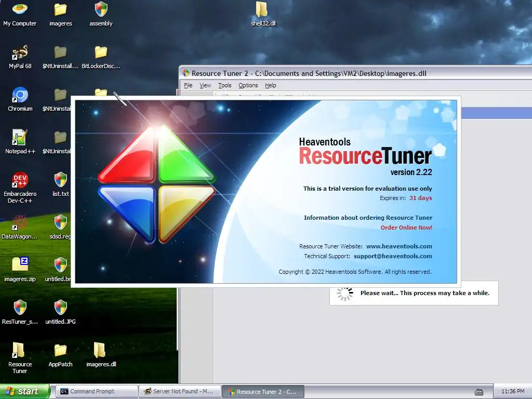Open the Tools menu in Resource Tuner
Viewport: 532px width, 399px height.
pyautogui.click(x=224, y=86)
